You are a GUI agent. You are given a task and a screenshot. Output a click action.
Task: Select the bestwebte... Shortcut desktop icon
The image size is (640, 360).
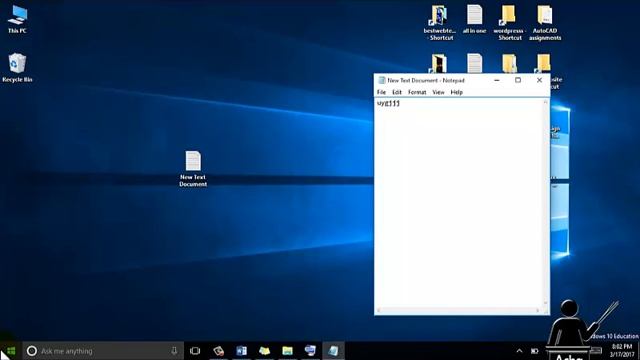tap(439, 23)
